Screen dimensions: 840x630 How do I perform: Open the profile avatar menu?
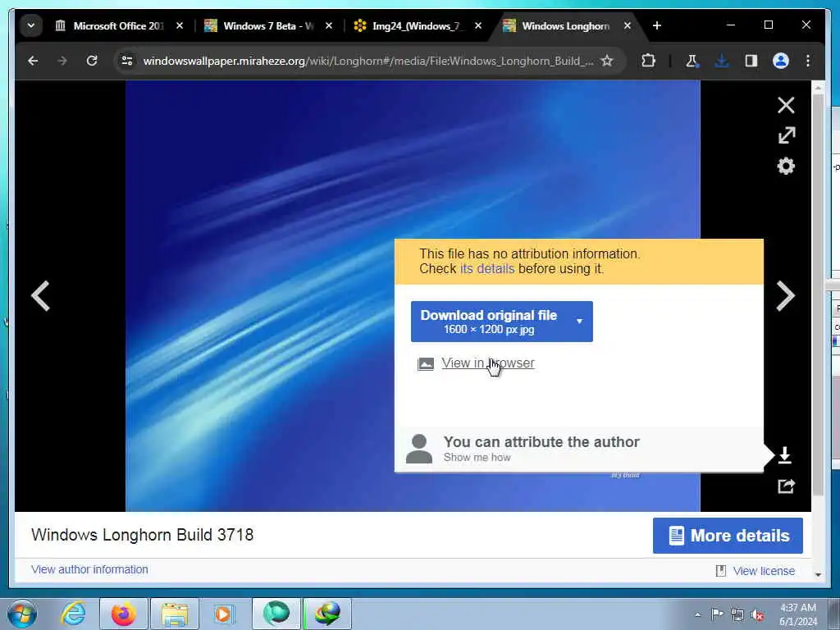point(781,61)
